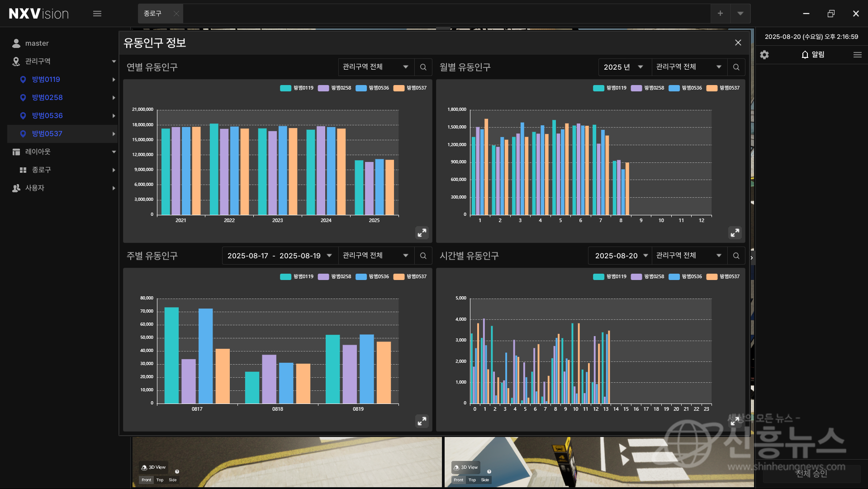Toggle 방범0258 legend in 주별 chart
Image resolution: width=868 pixels, height=489 pixels.
pyautogui.click(x=334, y=277)
